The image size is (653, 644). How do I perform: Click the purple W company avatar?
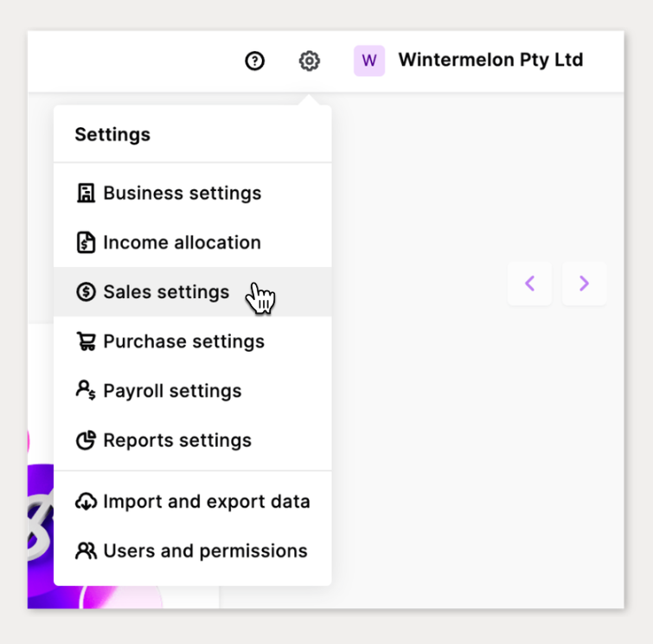click(x=369, y=61)
